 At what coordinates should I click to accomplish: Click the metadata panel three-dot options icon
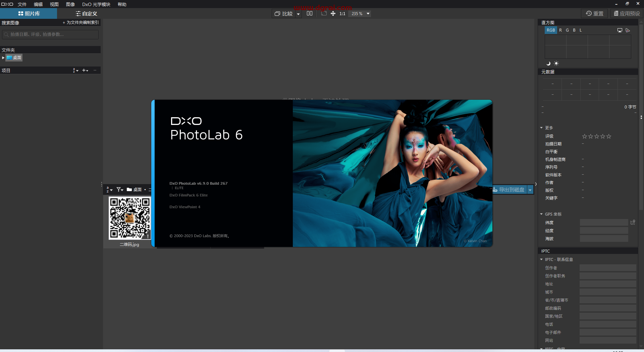[641, 118]
